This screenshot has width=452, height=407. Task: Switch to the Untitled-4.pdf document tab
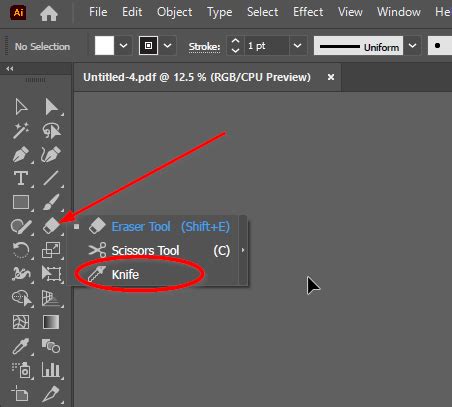[197, 77]
